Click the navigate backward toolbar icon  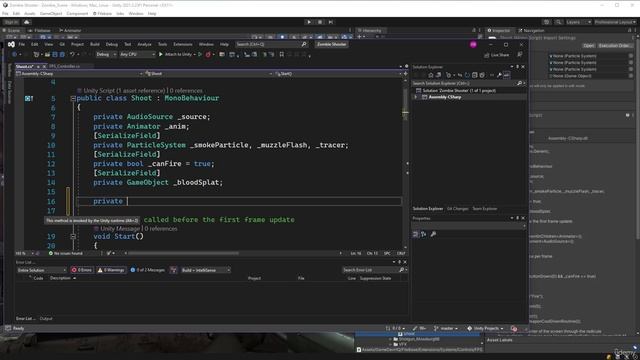click(14, 54)
